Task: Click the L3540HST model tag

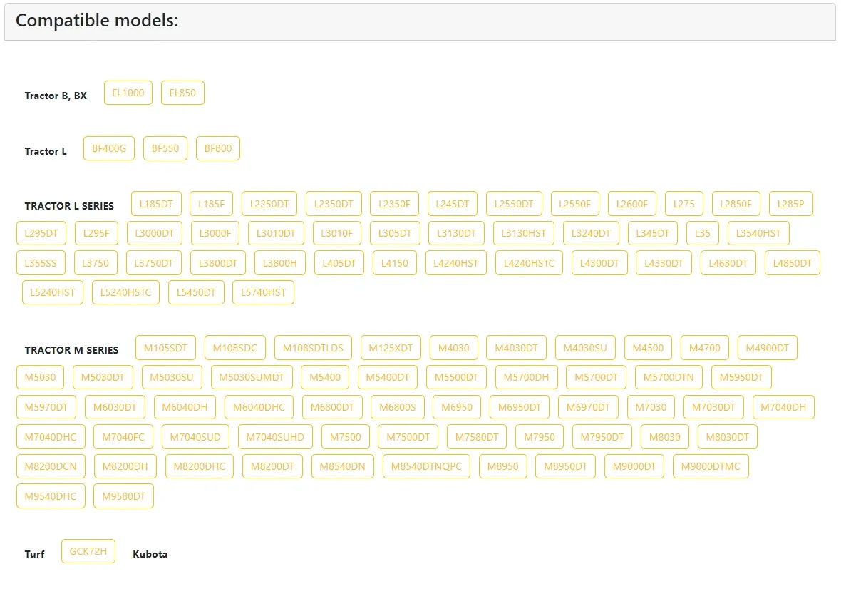Action: click(758, 233)
